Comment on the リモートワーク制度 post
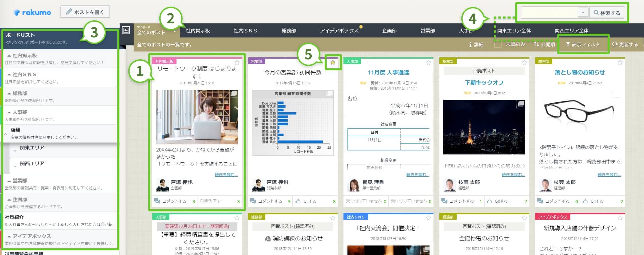The height and width of the screenshot is (255, 644). [x=174, y=201]
